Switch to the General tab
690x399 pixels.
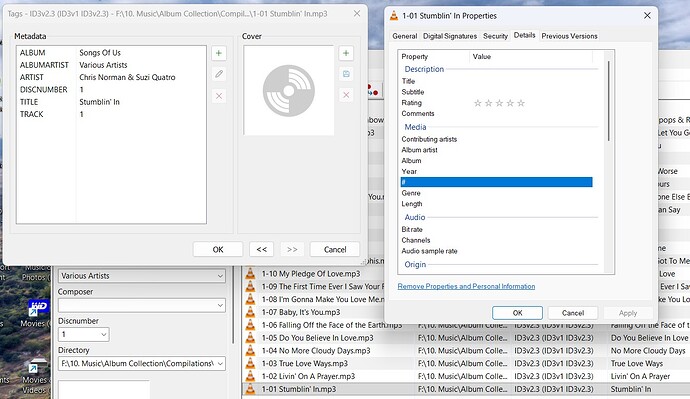point(404,36)
